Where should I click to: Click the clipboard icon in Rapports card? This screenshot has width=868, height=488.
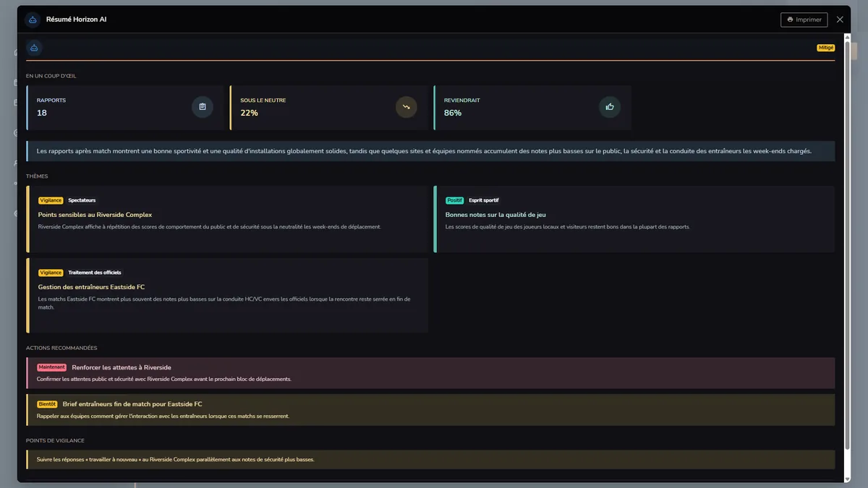tap(203, 107)
